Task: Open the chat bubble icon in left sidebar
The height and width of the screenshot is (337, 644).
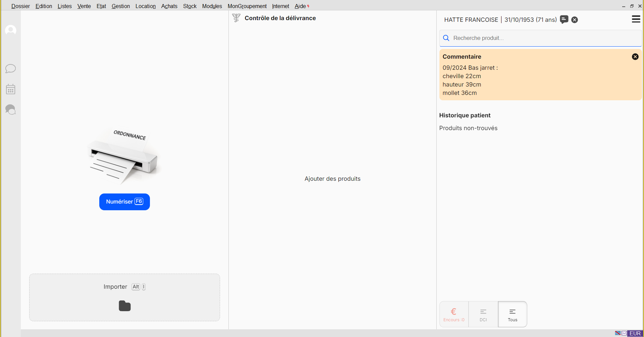Action: 10,68
